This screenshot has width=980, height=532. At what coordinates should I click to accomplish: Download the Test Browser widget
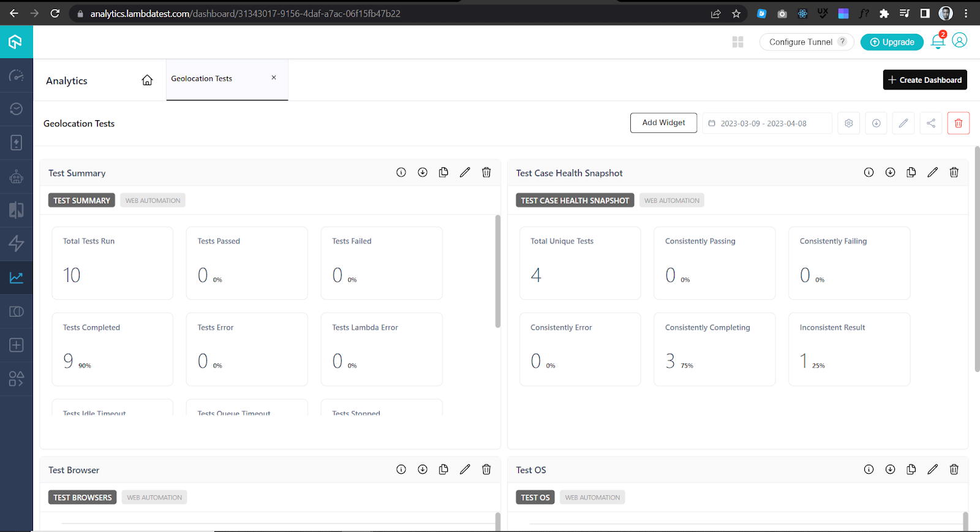[423, 469]
